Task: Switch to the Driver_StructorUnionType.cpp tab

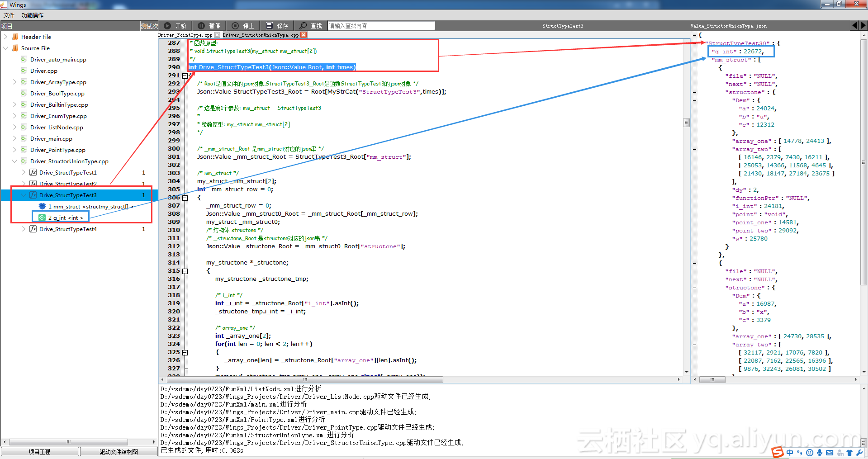Action: (x=261, y=35)
